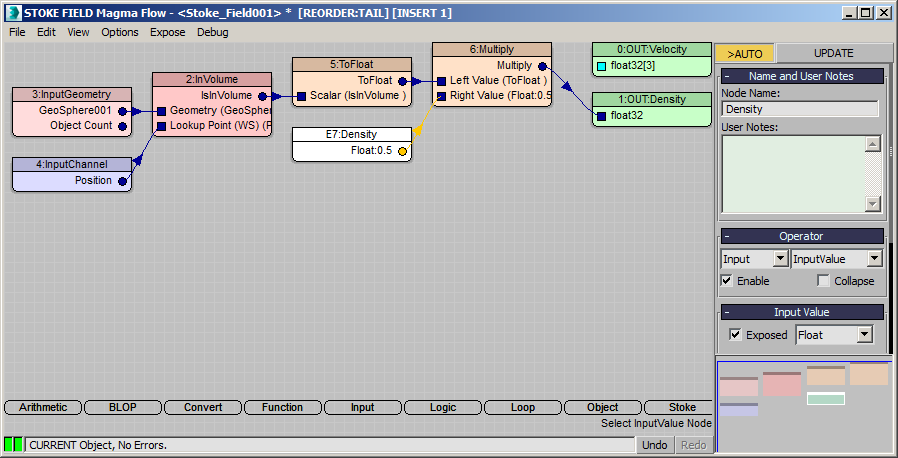Viewport: 898px width, 458px height.
Task: Click cyan float32[3] socket on OUT:Velocity
Action: 601,66
